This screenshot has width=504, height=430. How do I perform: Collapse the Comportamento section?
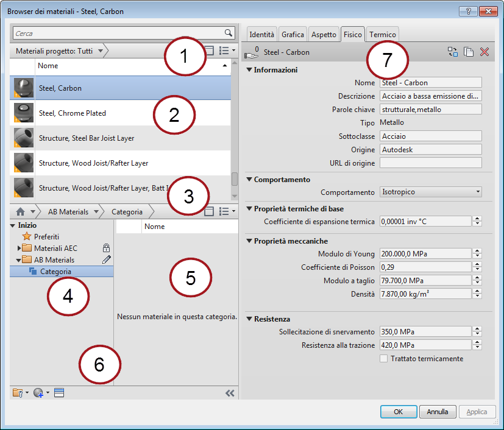click(x=249, y=179)
